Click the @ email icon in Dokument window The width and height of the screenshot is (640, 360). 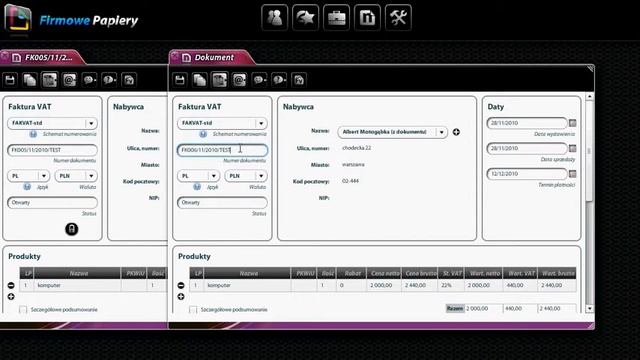tap(239, 80)
